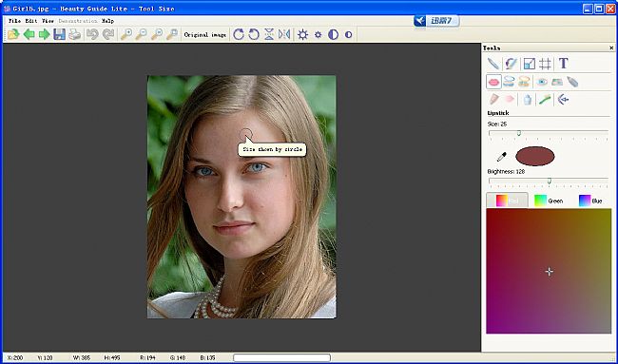Click the Open file folder icon
Screen dimensions: 618x364
(x=13, y=34)
